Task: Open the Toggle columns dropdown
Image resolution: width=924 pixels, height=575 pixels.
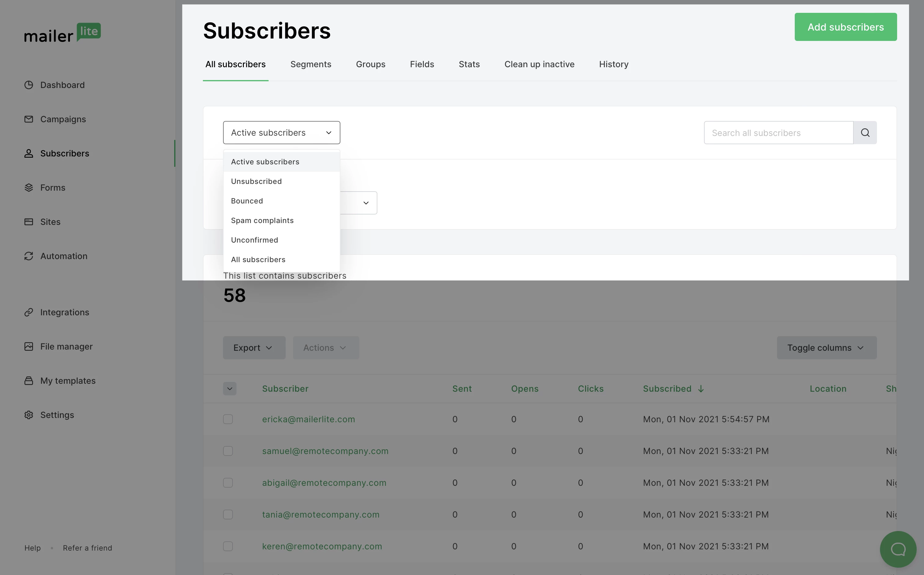Action: [826, 348]
